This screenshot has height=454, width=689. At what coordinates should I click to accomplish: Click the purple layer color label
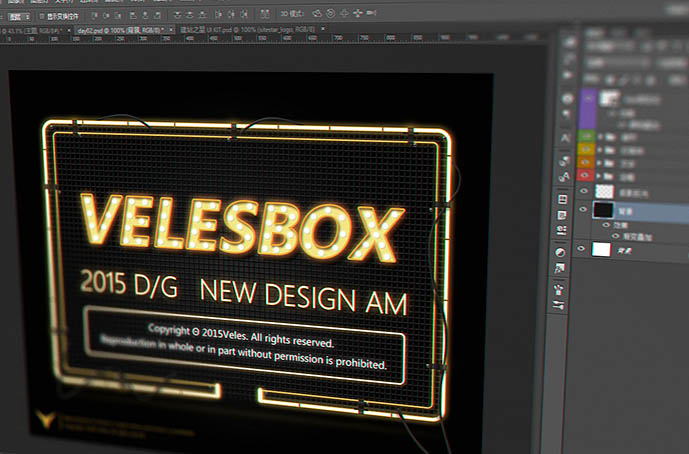pos(587,109)
